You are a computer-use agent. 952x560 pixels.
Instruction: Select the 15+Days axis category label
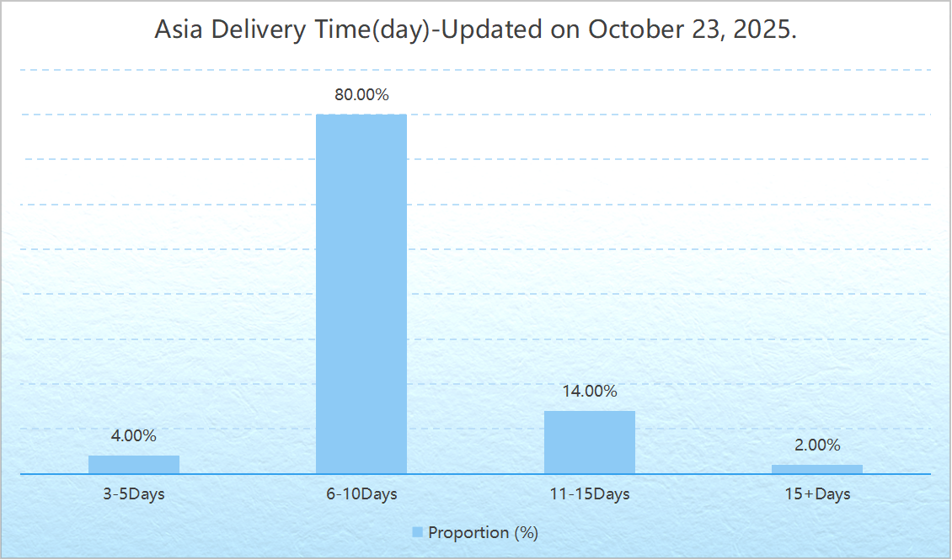816,494
